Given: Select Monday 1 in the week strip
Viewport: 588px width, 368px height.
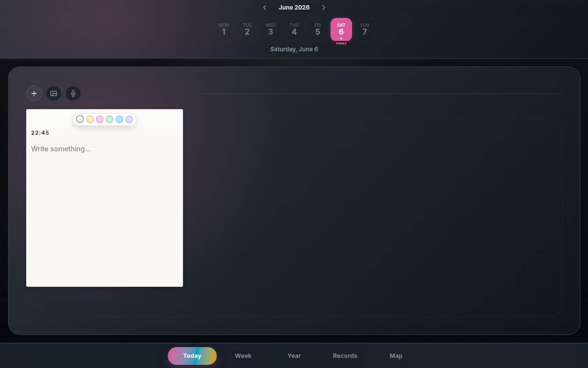Looking at the screenshot, I should tap(224, 29).
